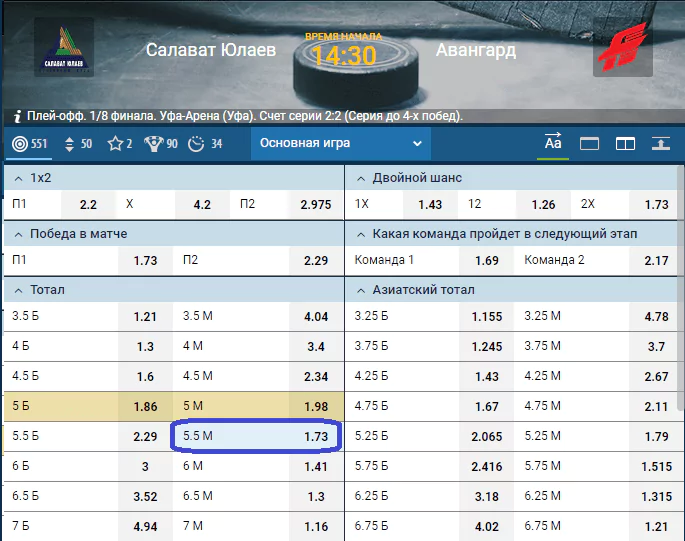Image resolution: width=685 pixels, height=541 pixels.
Task: Collapse the Тотал market section
Action: [x=18, y=290]
